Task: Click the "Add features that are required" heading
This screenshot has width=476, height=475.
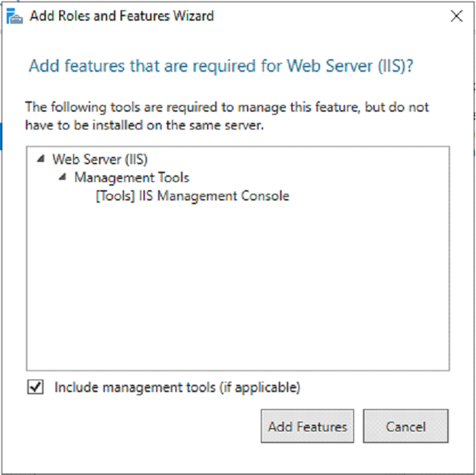Action: click(x=220, y=67)
